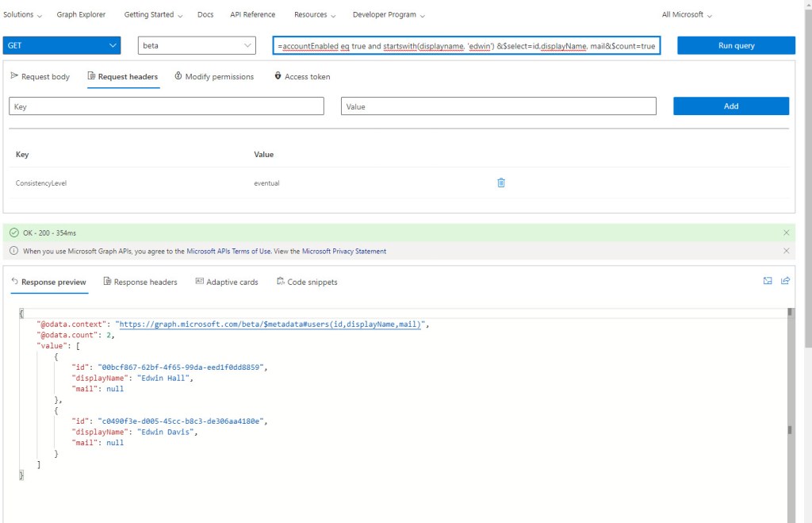Open the All Microsoft menu
The image size is (812, 523).
click(x=687, y=15)
